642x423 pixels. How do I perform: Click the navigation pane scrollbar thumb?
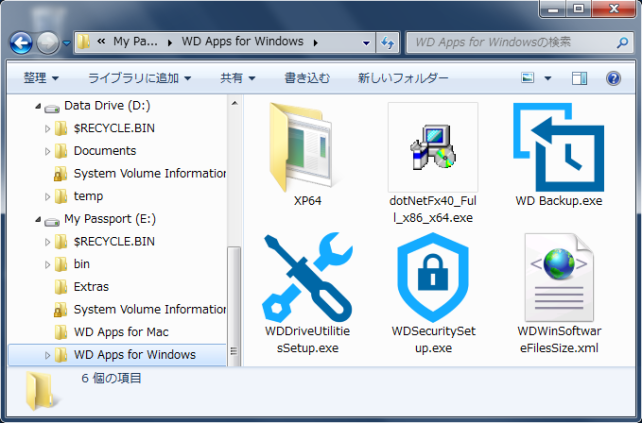point(234,306)
